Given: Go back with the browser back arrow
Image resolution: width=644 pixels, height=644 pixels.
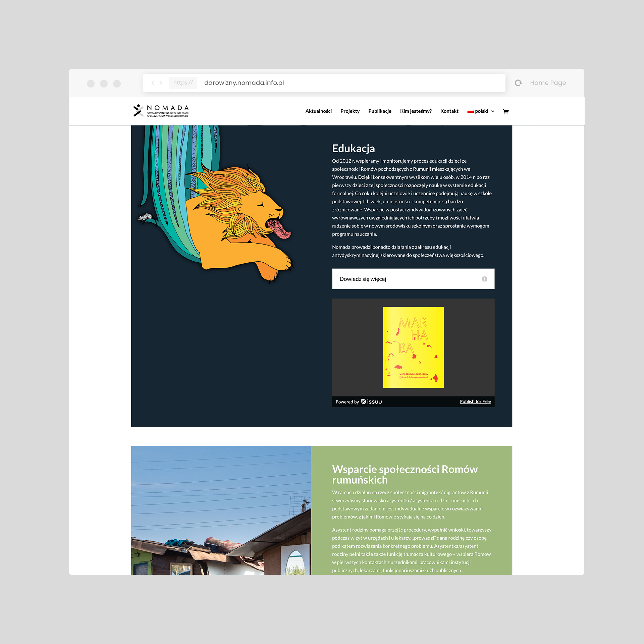Looking at the screenshot, I should (153, 83).
